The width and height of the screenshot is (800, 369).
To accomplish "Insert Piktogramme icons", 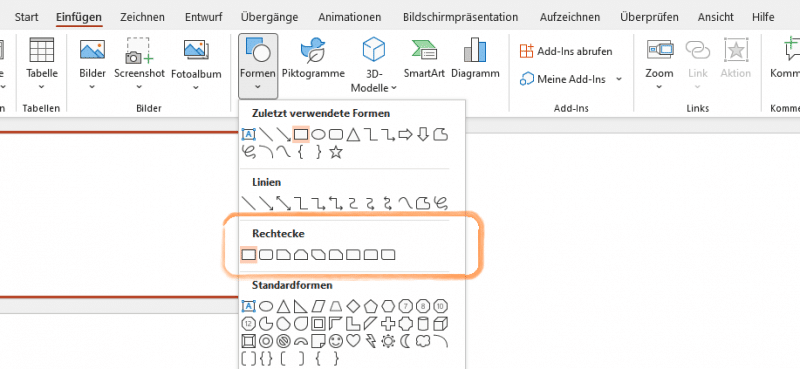I will (x=313, y=59).
